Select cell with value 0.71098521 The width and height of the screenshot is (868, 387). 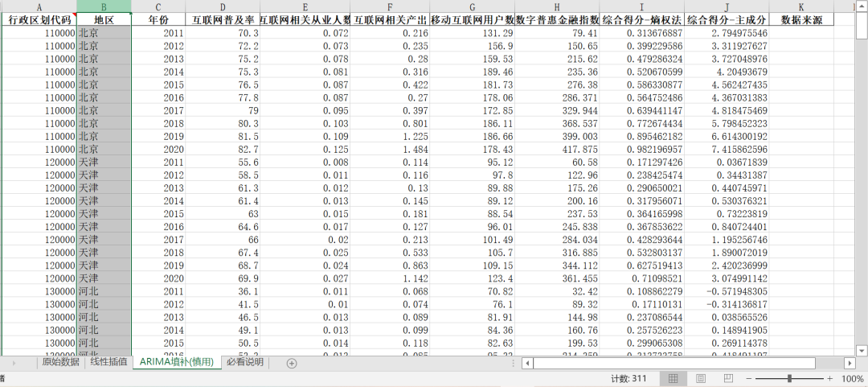click(641, 278)
